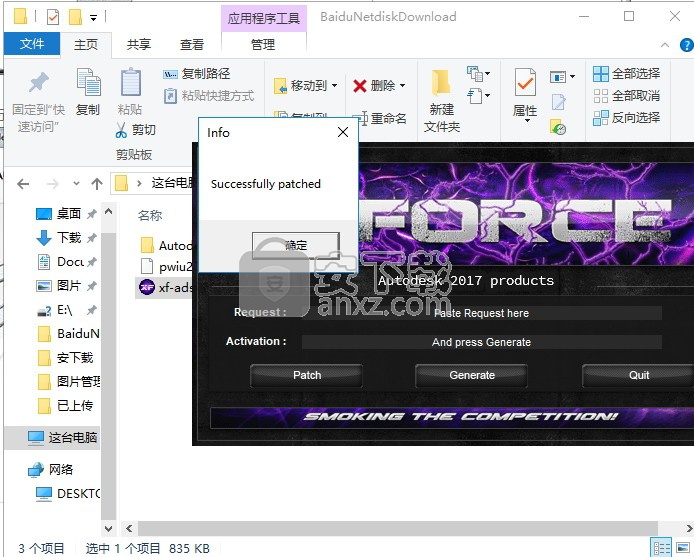Open the File tab
Image resolution: width=694 pixels, height=557 pixels.
[32, 44]
